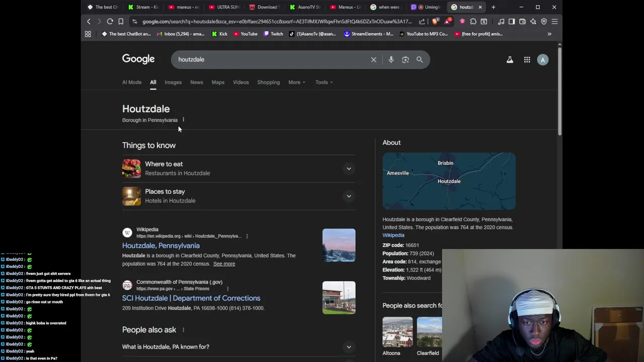Open Brave Shields lion icon
This screenshot has width=644, height=362.
coord(435,22)
